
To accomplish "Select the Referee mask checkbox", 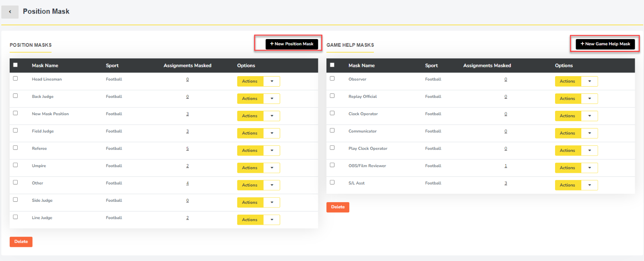I will tap(15, 148).
